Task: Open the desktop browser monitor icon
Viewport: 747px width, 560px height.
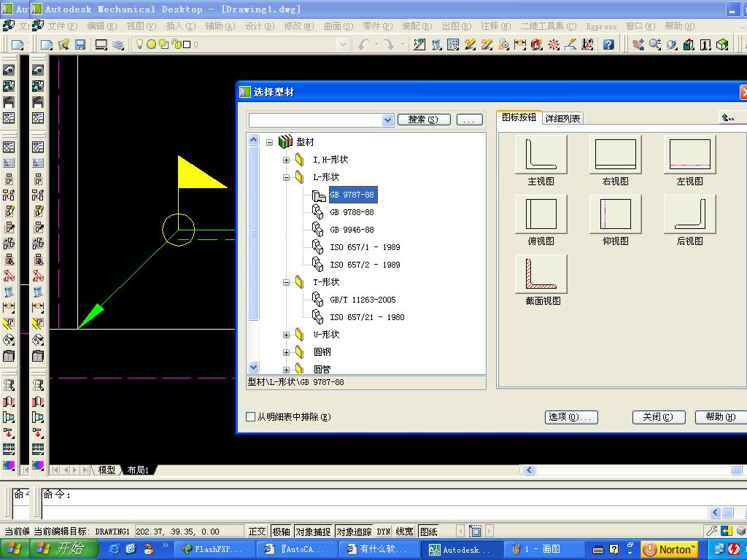Action: coord(101,44)
